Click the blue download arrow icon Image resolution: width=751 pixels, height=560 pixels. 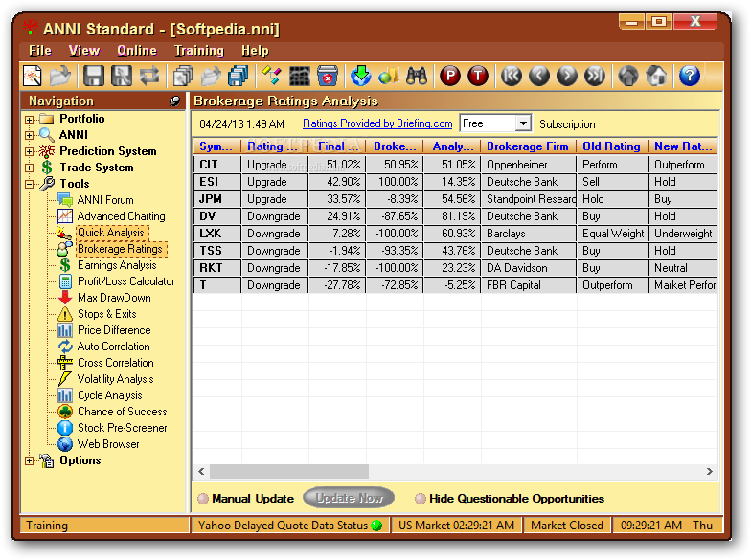pos(360,77)
